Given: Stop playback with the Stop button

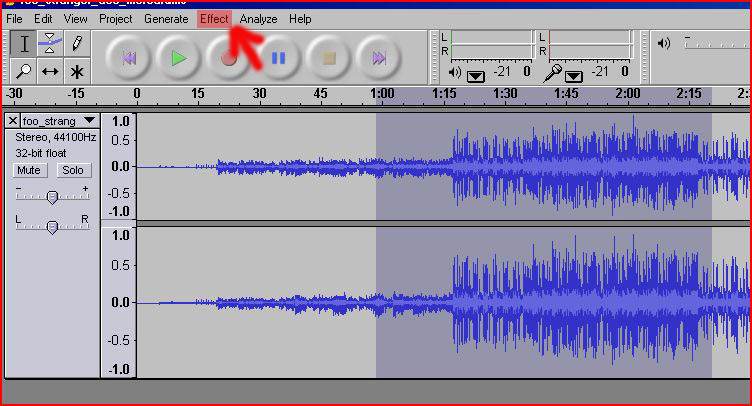Looking at the screenshot, I should [329, 58].
